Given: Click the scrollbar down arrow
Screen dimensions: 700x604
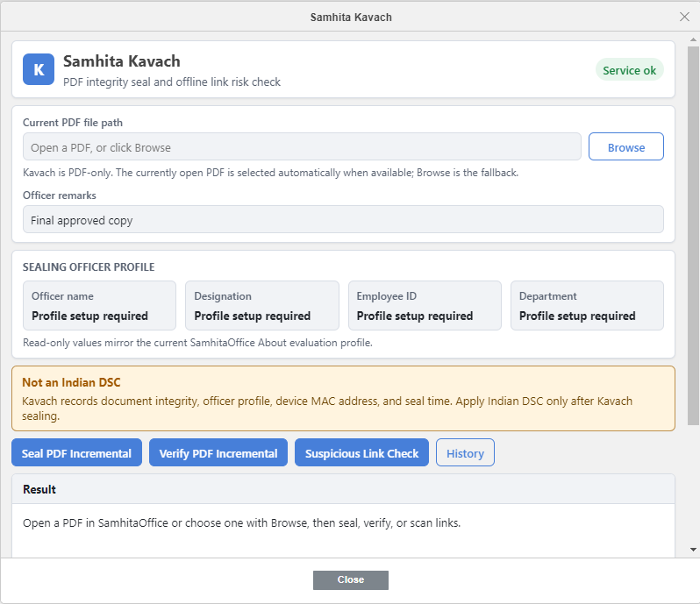Looking at the screenshot, I should 693,550.
